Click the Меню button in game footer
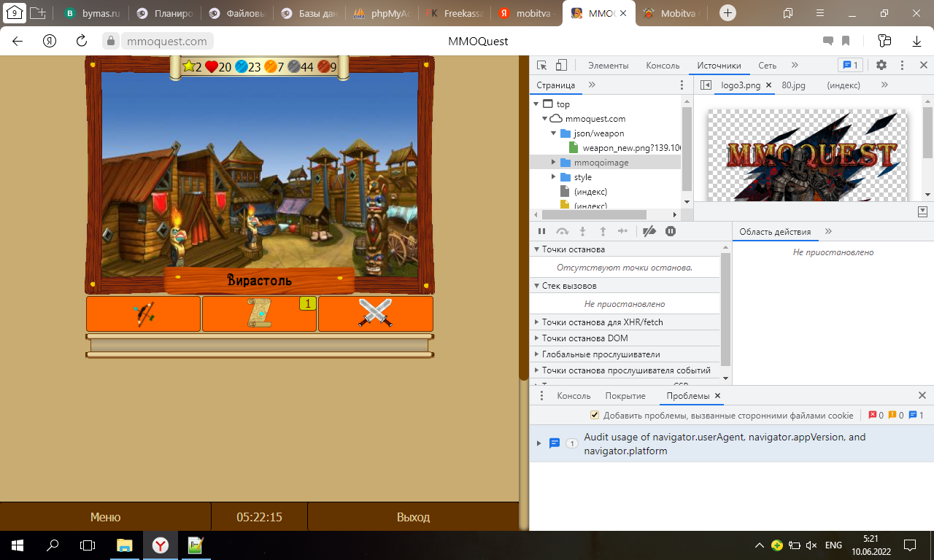The width and height of the screenshot is (934, 560). click(105, 517)
